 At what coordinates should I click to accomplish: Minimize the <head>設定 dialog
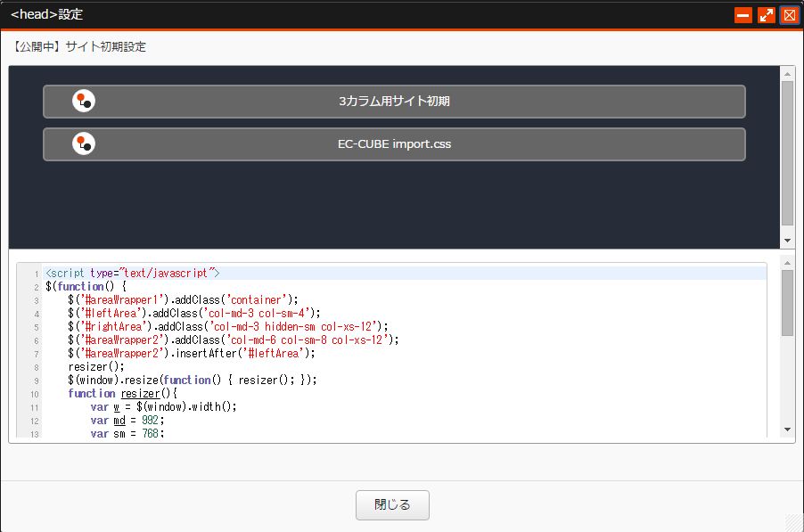(743, 15)
